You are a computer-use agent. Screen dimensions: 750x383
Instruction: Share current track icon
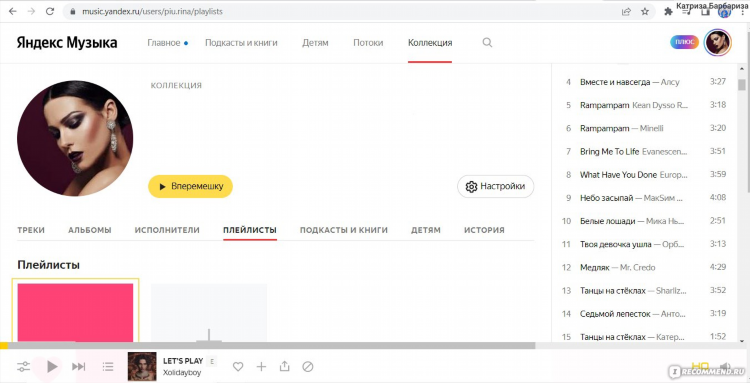point(285,366)
